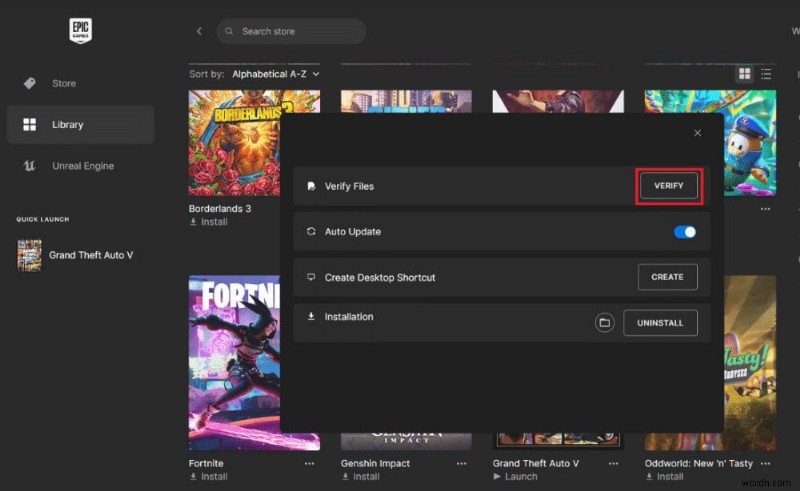Click Launch under Grand Theft Auto V
This screenshot has height=491, width=800.
(x=515, y=477)
